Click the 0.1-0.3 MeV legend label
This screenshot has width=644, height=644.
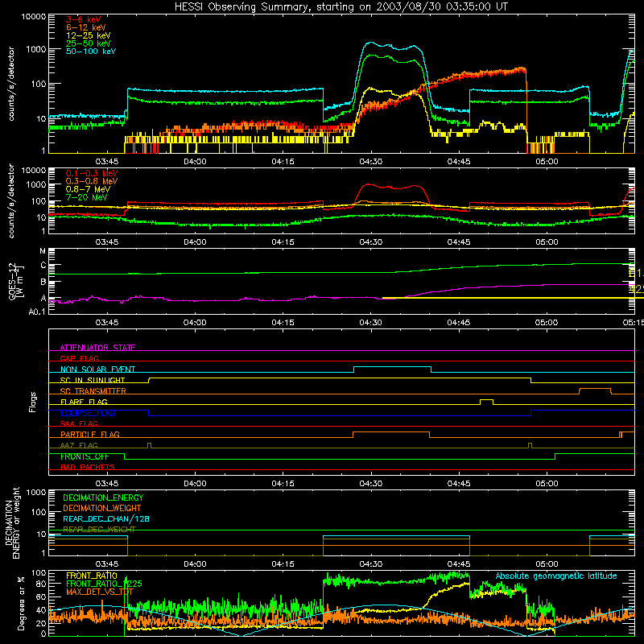92,173
